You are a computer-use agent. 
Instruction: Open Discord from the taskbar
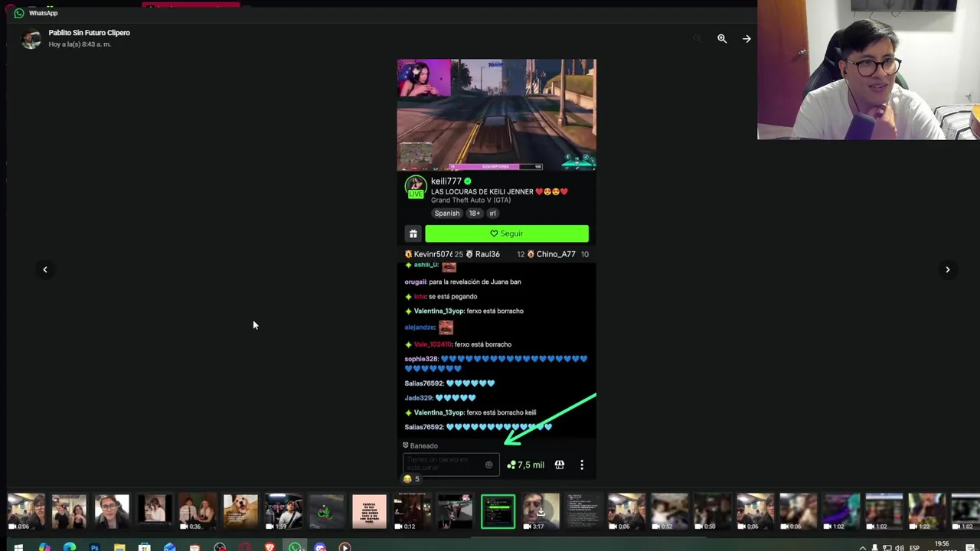pyautogui.click(x=320, y=547)
